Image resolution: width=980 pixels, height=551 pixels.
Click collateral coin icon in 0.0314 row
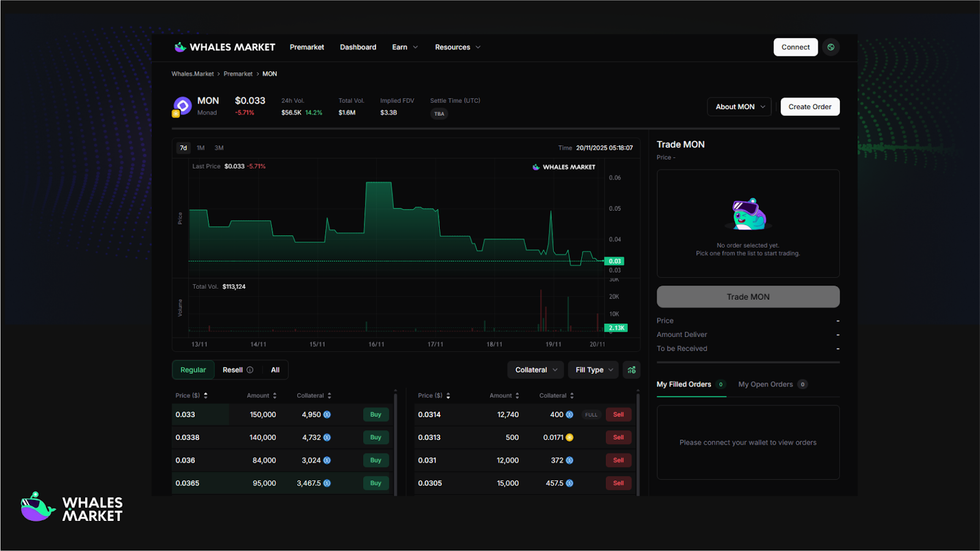[x=570, y=415]
